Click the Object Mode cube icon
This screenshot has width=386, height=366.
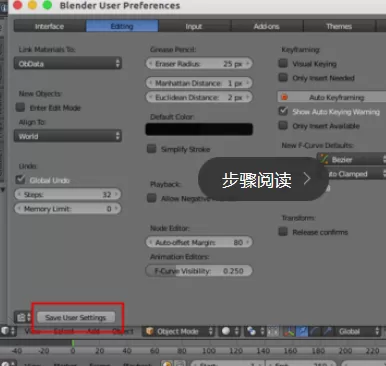pos(150,331)
